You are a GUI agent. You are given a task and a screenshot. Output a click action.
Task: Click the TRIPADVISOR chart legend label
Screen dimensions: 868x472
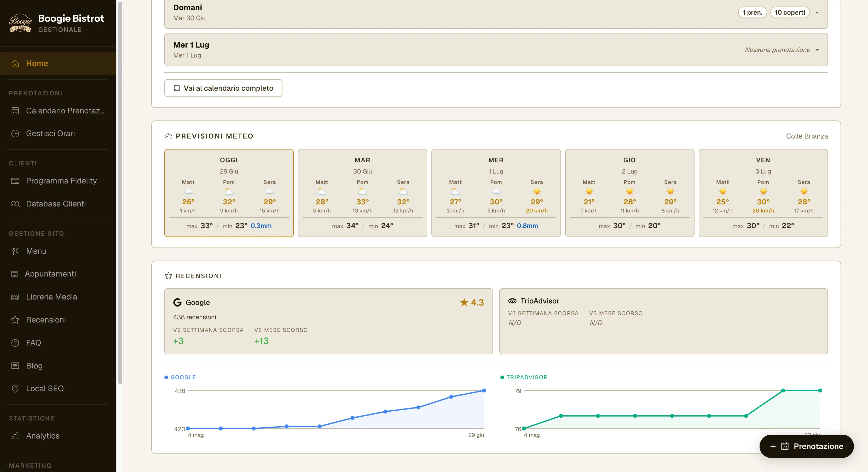[527, 377]
